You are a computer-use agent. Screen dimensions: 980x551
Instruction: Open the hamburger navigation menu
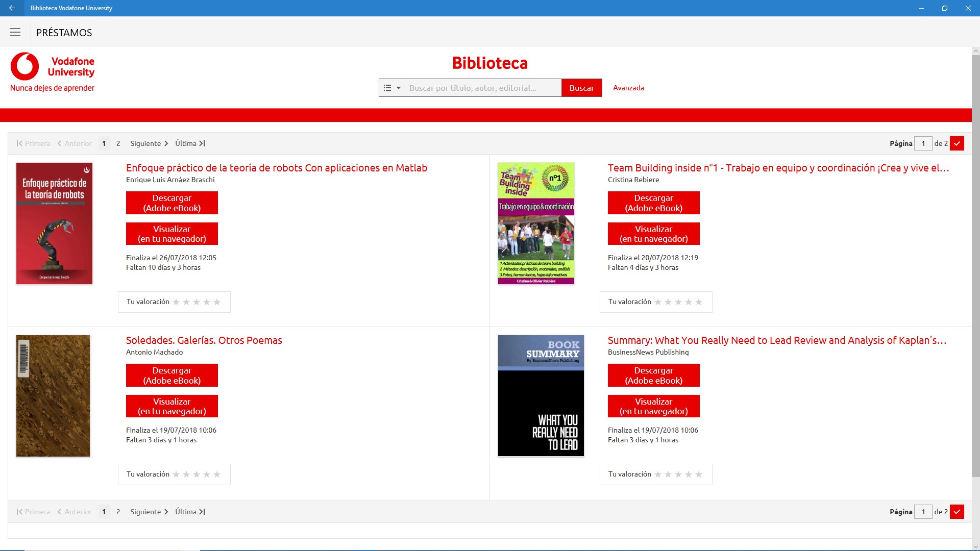pos(15,33)
